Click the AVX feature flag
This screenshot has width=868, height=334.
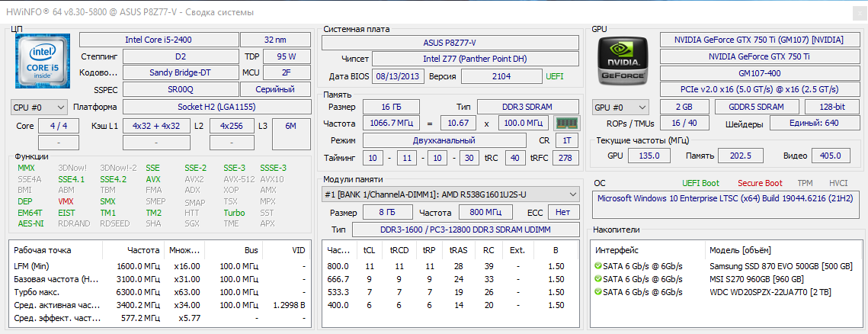pyautogui.click(x=153, y=179)
